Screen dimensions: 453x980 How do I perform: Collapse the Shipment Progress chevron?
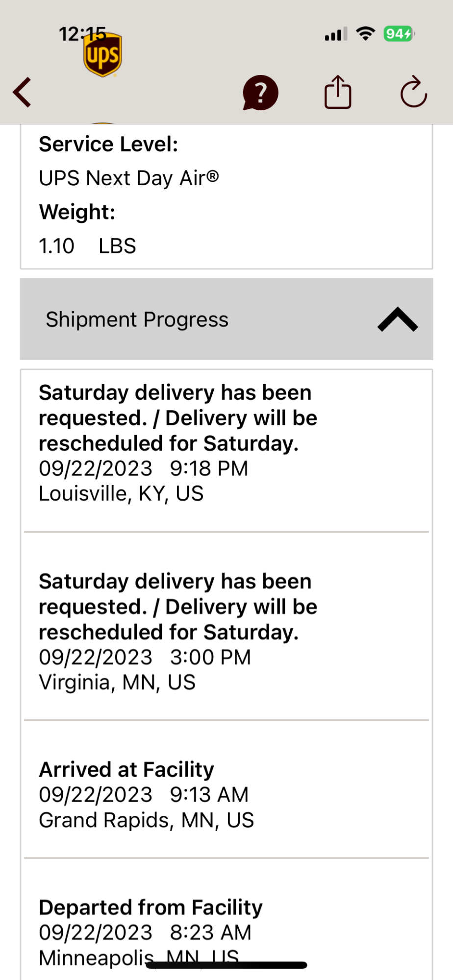(398, 319)
